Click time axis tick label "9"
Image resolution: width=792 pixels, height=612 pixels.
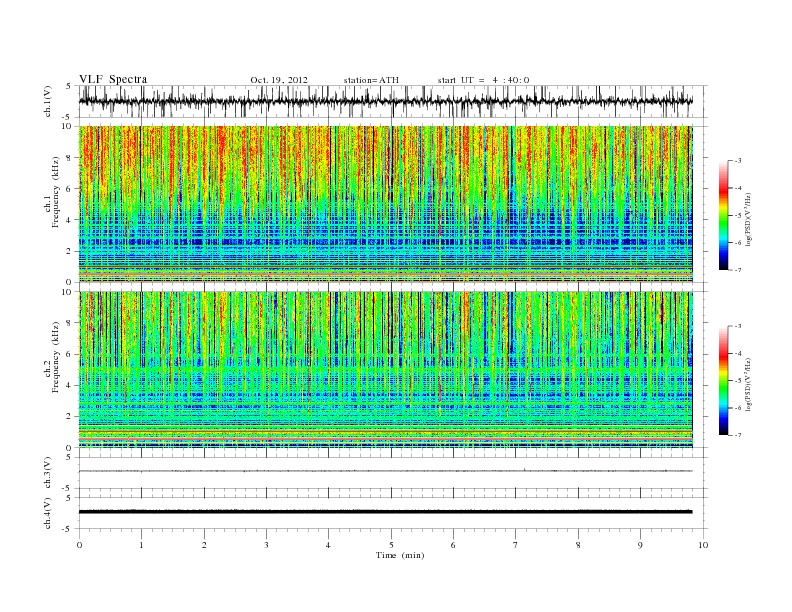(x=640, y=545)
